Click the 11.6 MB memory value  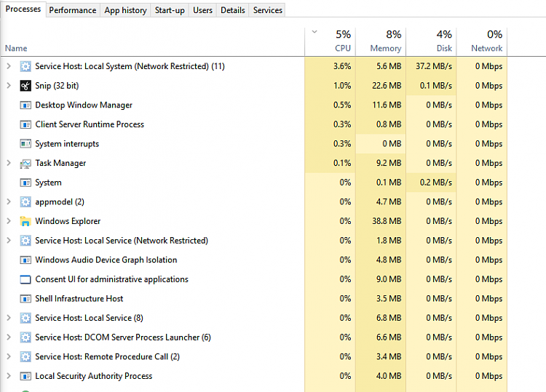pos(387,105)
